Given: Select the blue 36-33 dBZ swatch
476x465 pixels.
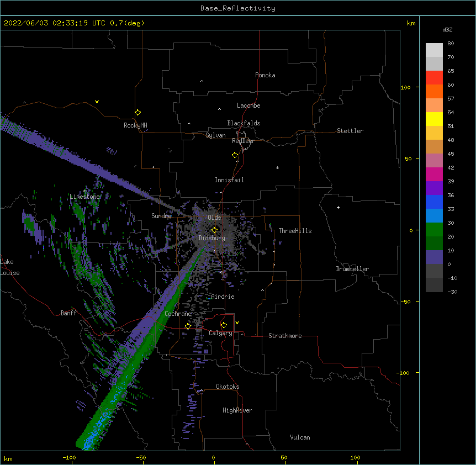Looking at the screenshot, I should point(434,202).
